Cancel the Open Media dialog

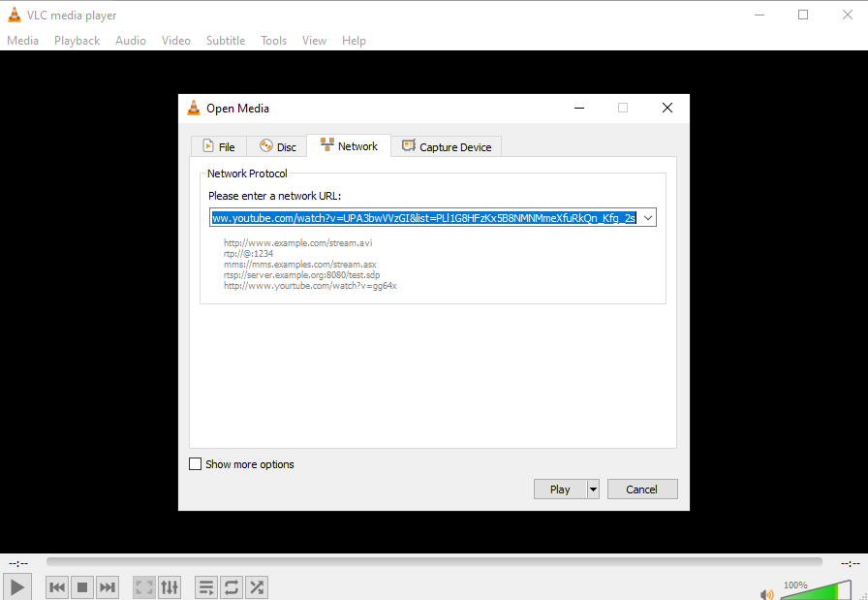642,489
